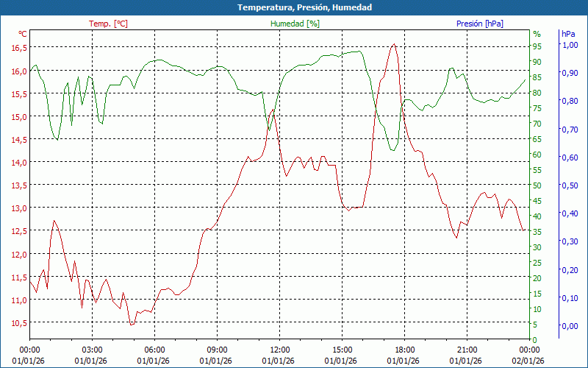
Task: Click the 10,5 temperature axis value
Action: (19, 323)
